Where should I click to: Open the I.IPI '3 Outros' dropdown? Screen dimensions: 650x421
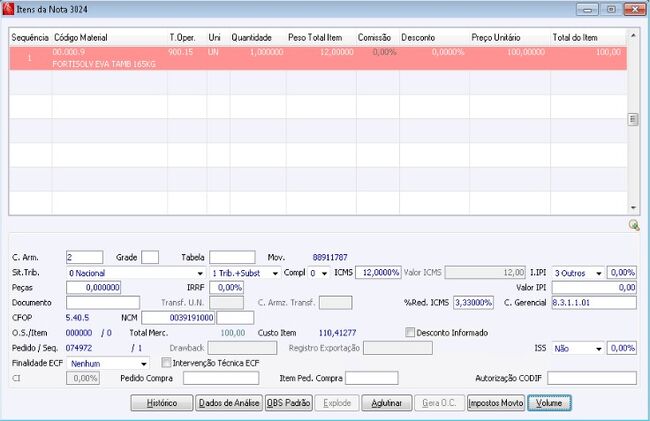pyautogui.click(x=599, y=273)
